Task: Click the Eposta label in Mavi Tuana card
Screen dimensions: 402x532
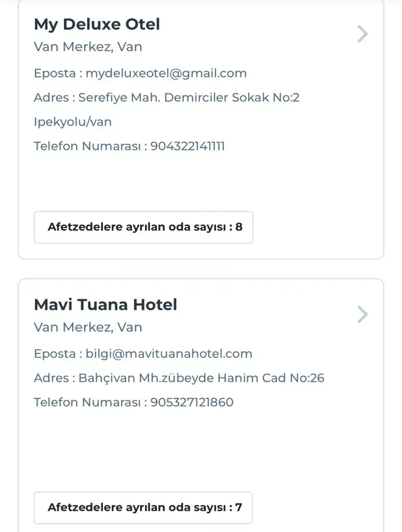Action: pos(55,354)
